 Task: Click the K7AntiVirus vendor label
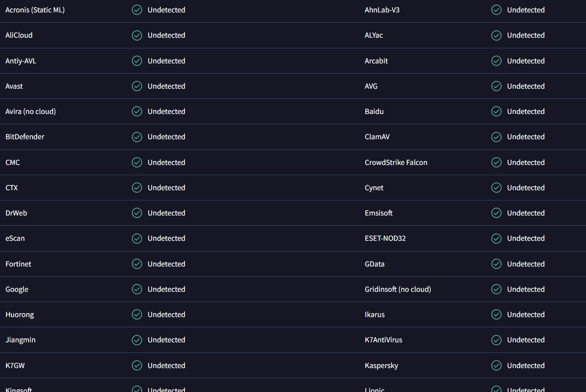click(383, 340)
